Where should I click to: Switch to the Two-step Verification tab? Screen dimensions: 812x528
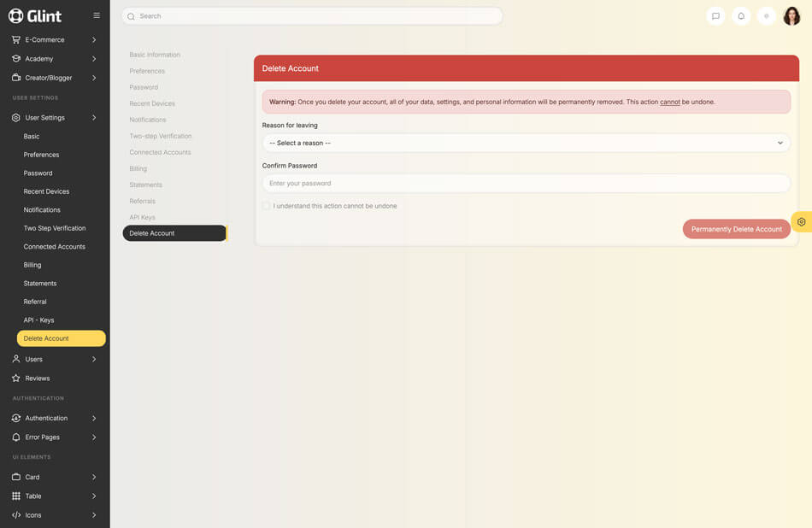pos(161,136)
